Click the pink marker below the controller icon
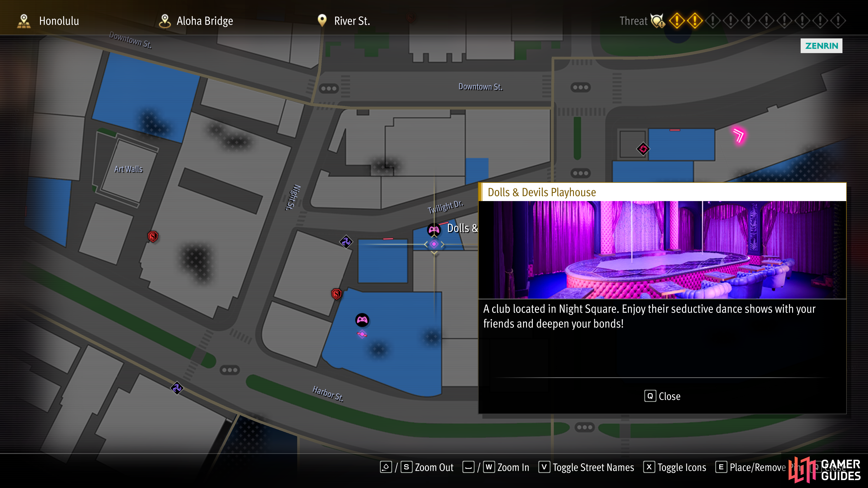868x488 pixels. click(362, 334)
